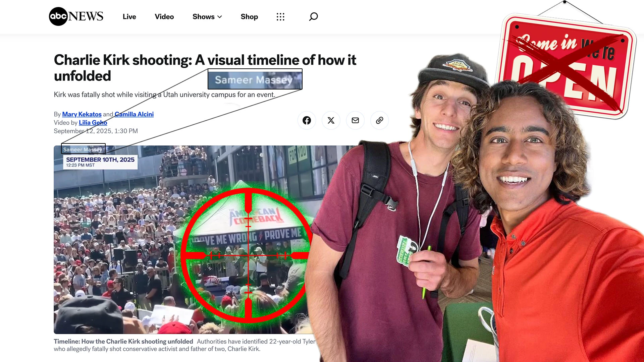Click the zoomed Sameer Massey callout box

coord(255,79)
